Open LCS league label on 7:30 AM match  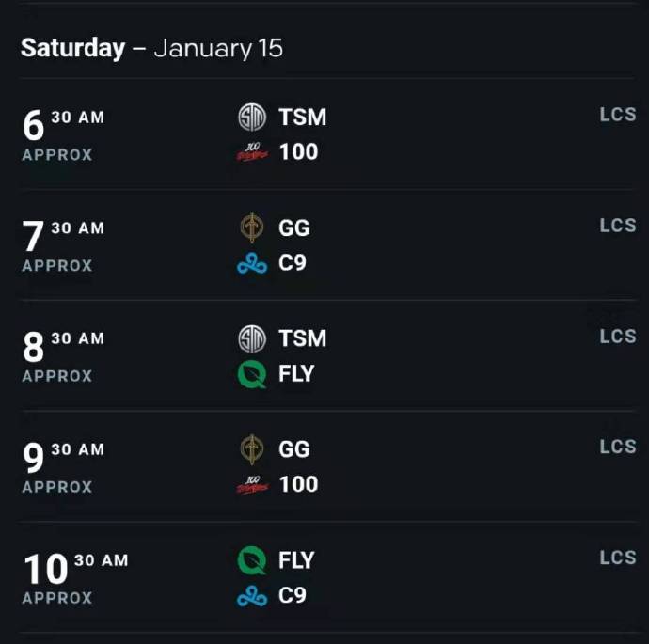[x=618, y=226]
